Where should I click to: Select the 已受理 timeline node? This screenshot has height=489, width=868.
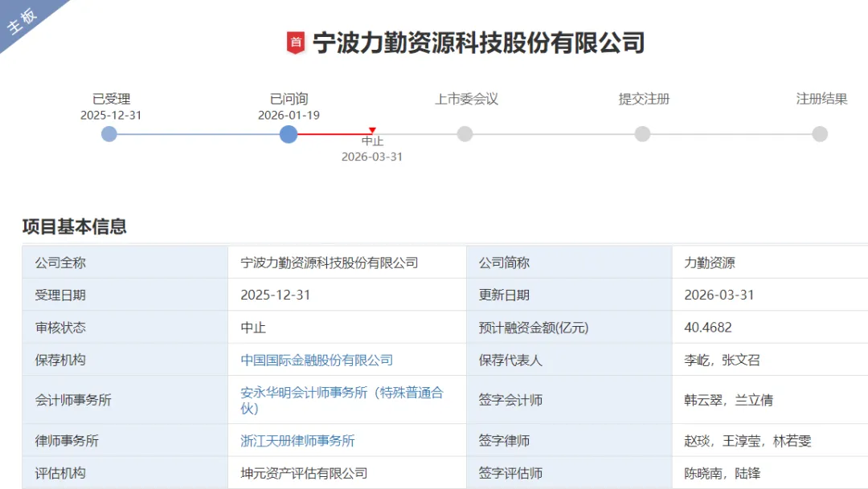click(x=109, y=134)
